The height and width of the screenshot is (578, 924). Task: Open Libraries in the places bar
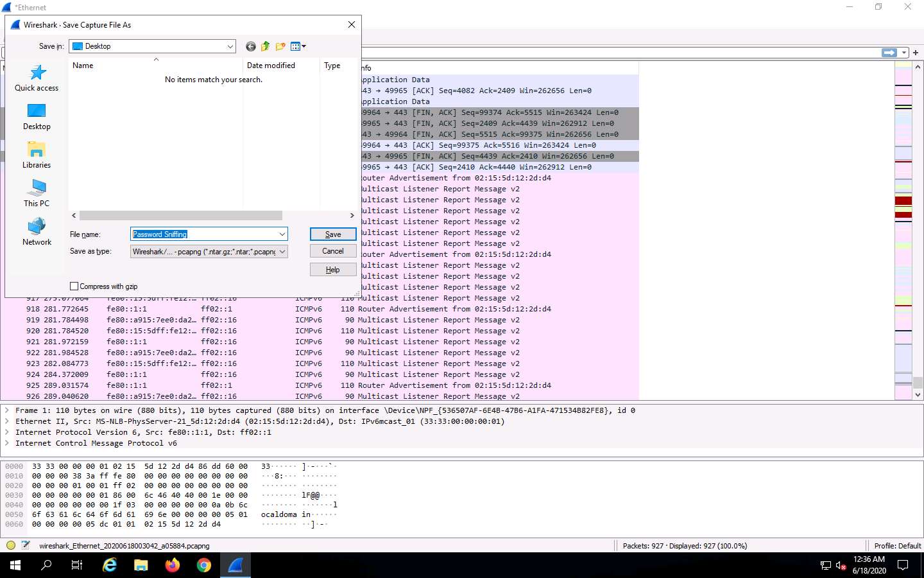point(37,155)
